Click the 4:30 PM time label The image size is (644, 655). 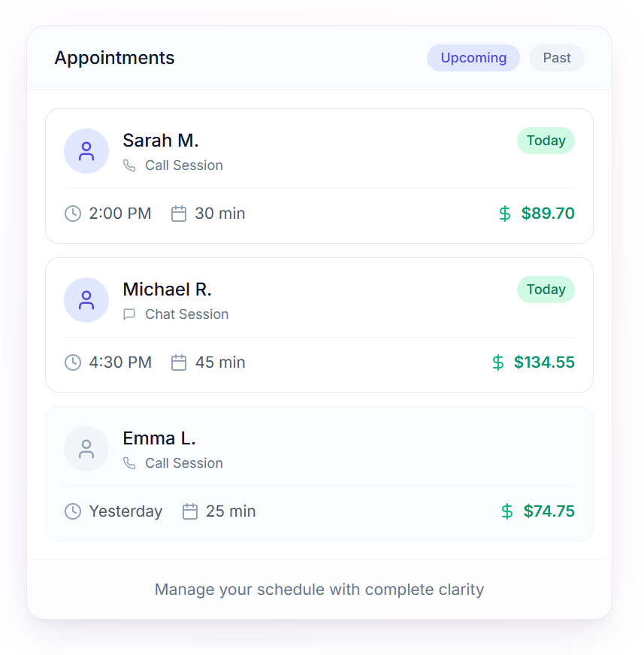120,362
